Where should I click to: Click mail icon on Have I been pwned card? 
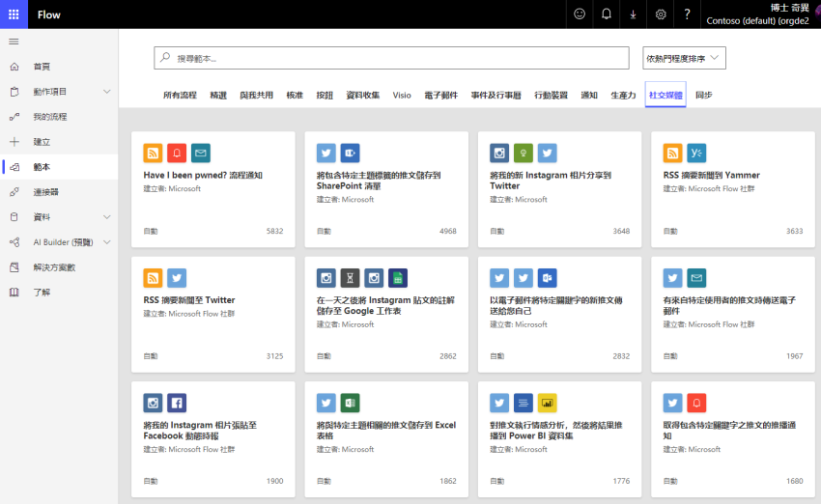click(201, 153)
